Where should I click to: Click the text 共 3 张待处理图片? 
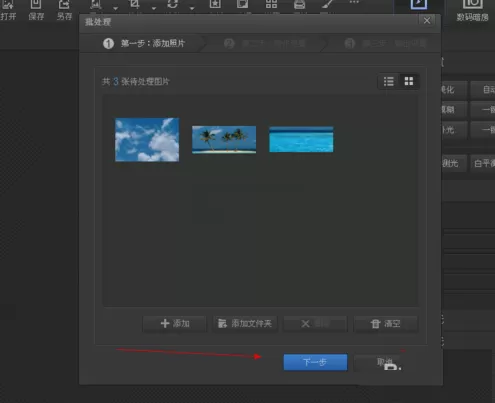(x=136, y=82)
